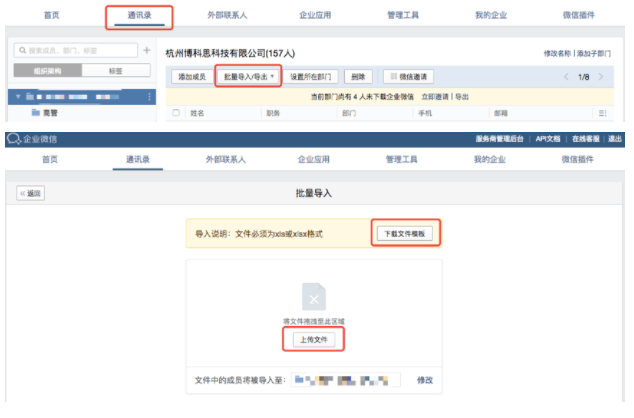Click the search members input field
Screen dimensions: 634x418
pos(76,51)
